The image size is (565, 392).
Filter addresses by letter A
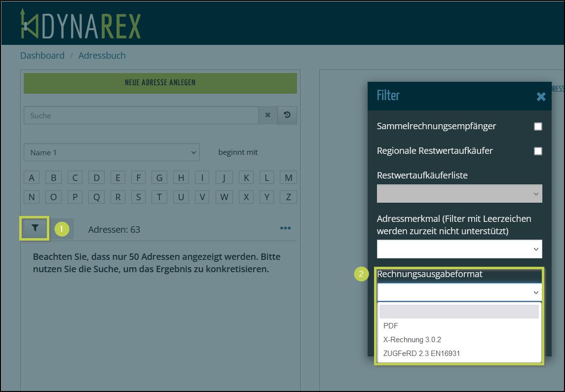32,178
